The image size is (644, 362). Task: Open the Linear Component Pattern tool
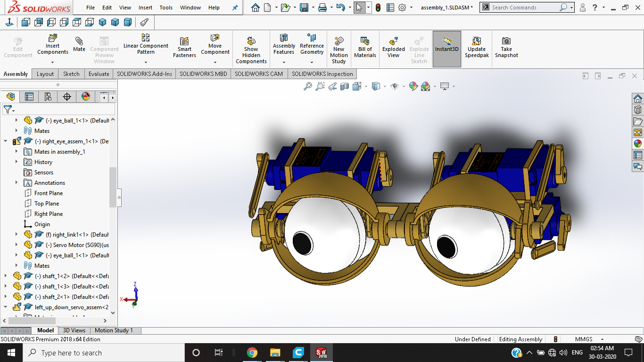click(x=146, y=46)
